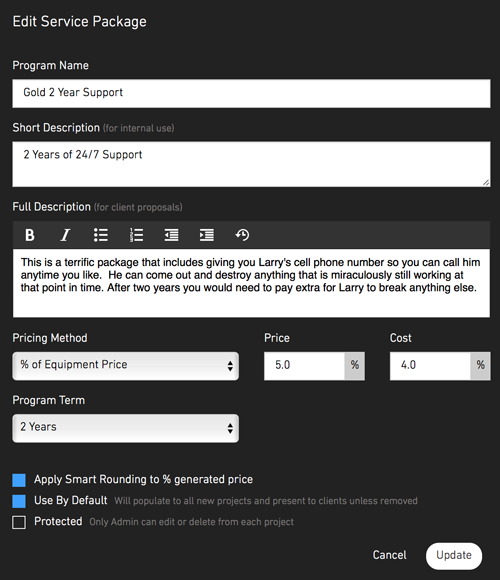This screenshot has width=500, height=580.
Task: Insert a numbered list in the description
Action: tap(136, 235)
